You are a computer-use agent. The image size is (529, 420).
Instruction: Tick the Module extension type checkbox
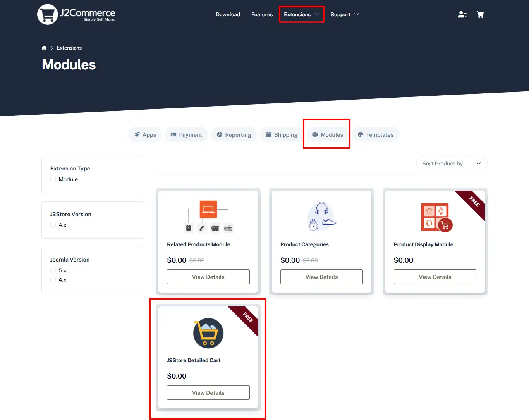(53, 179)
